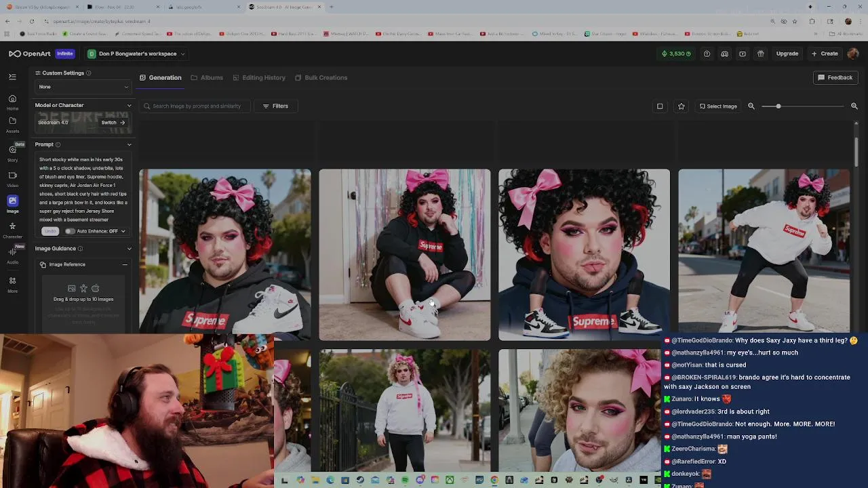Switch to the Generation tab
Screen dimensions: 868x488
point(161,78)
